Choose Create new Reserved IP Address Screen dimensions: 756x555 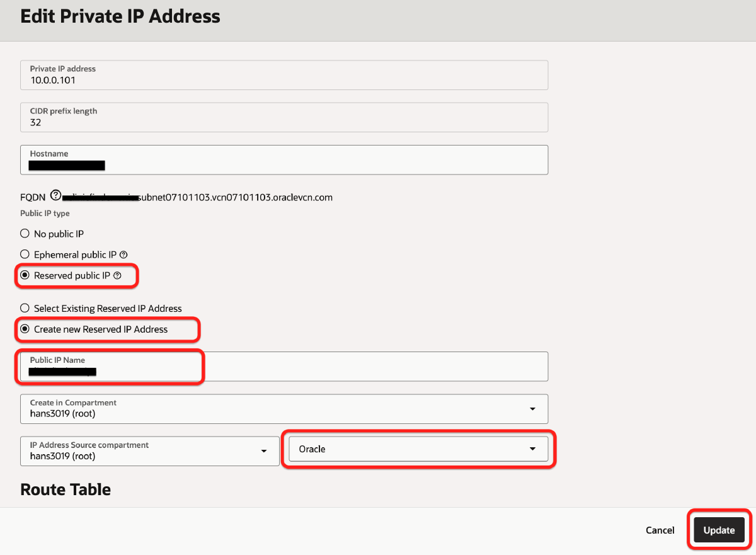[25, 329]
